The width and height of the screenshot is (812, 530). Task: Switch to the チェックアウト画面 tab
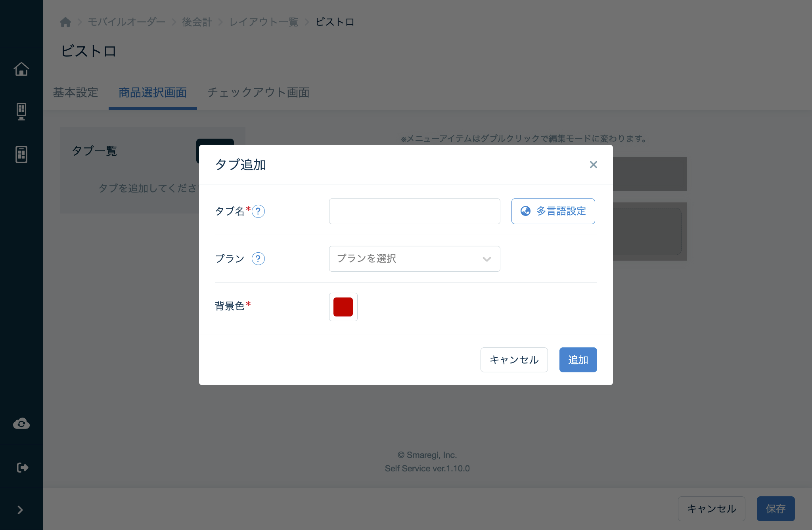[259, 93]
